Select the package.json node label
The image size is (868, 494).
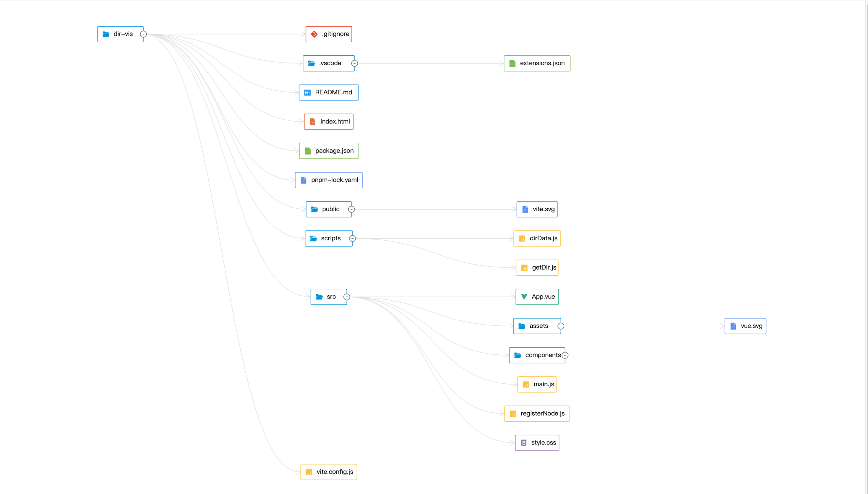334,151
